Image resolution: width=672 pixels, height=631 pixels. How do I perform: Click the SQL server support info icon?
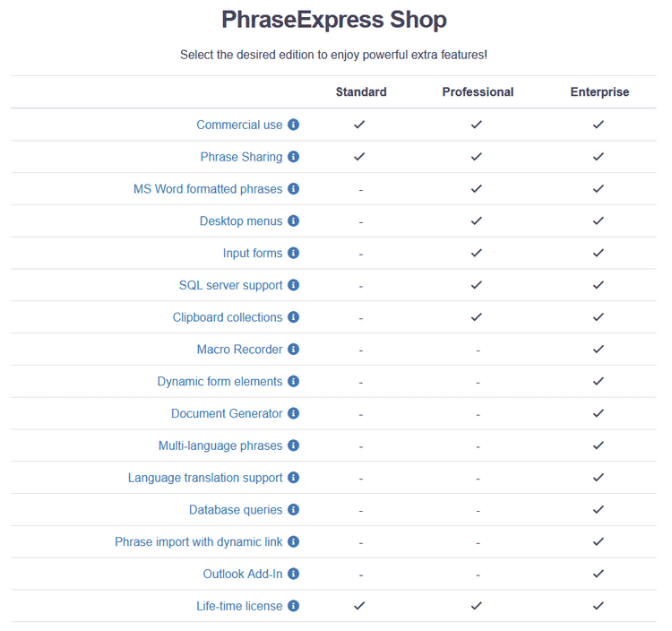294,285
